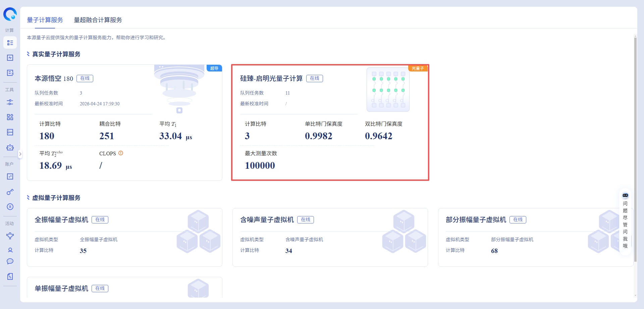644x309 pixels.
Task: Click the single-qubit gate fidelity 0.9982
Action: point(319,136)
